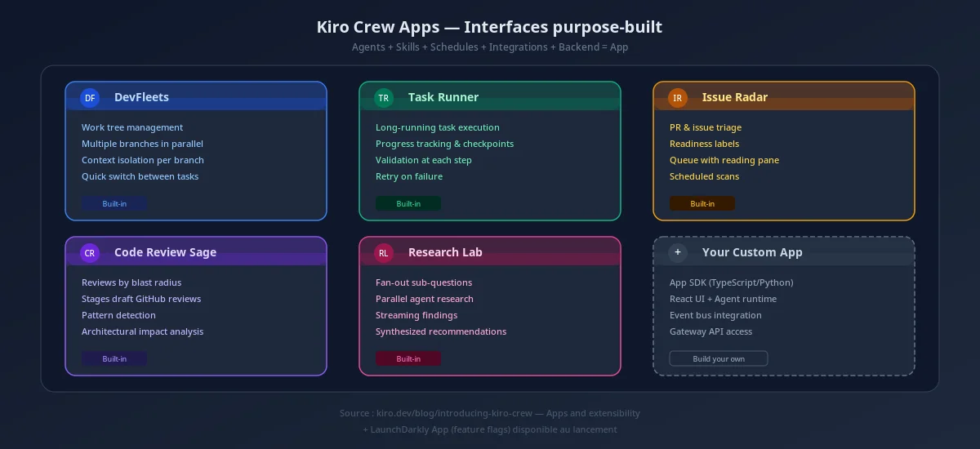Click Architectural impact analysis text
The width and height of the screenshot is (980, 449).
[x=142, y=331]
